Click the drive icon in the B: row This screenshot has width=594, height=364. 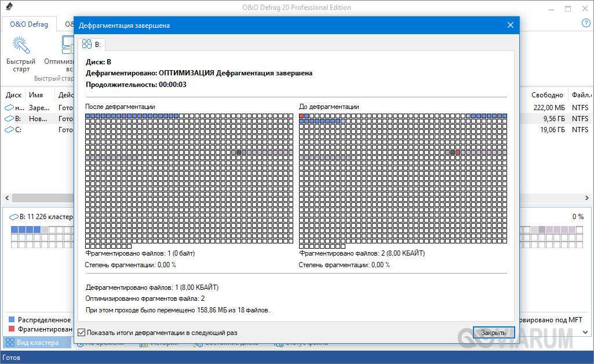9,119
